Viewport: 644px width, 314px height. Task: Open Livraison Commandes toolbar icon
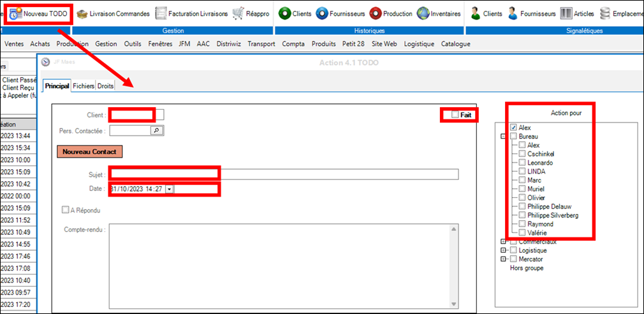point(82,13)
